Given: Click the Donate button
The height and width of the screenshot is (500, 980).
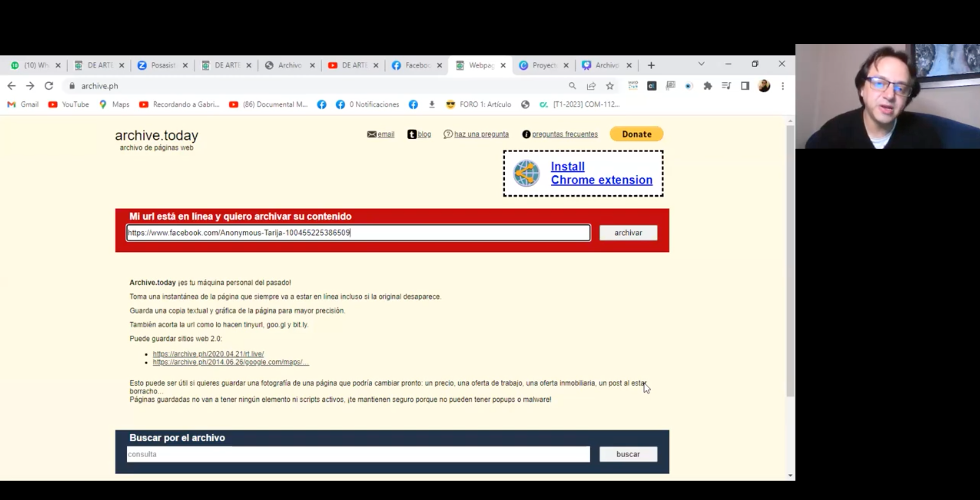Looking at the screenshot, I should pos(636,134).
